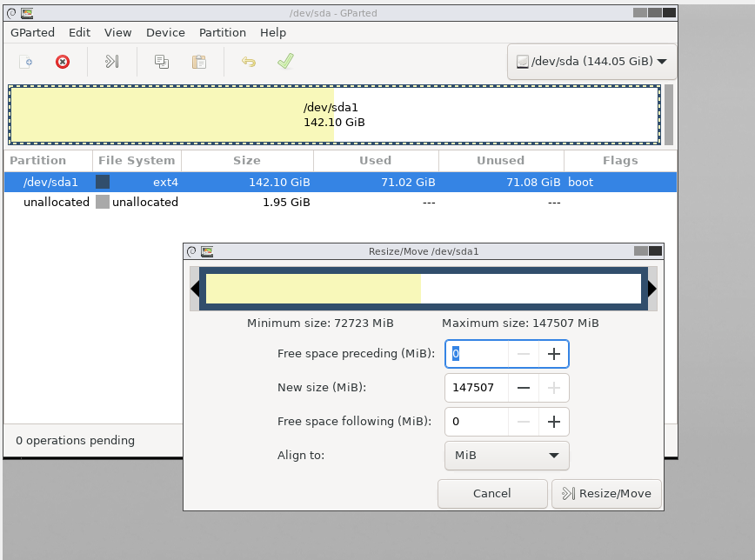This screenshot has height=560, width=755.
Task: Click the Copy partition icon
Action: tap(160, 61)
